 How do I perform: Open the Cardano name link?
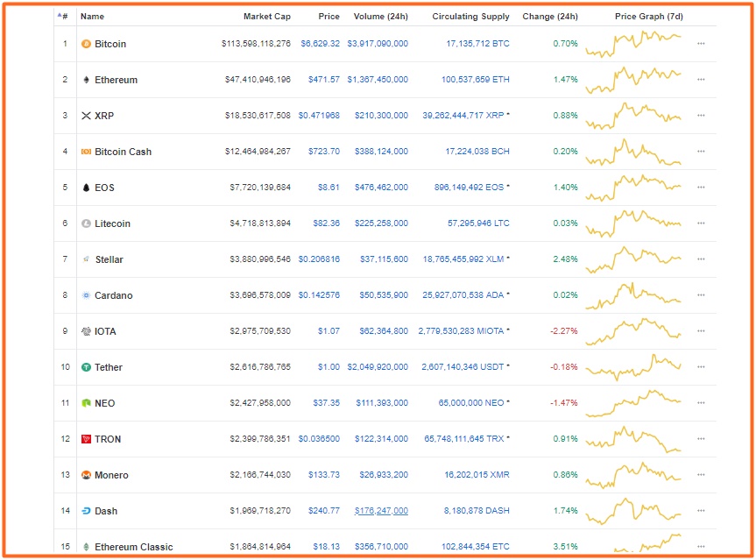tap(113, 295)
